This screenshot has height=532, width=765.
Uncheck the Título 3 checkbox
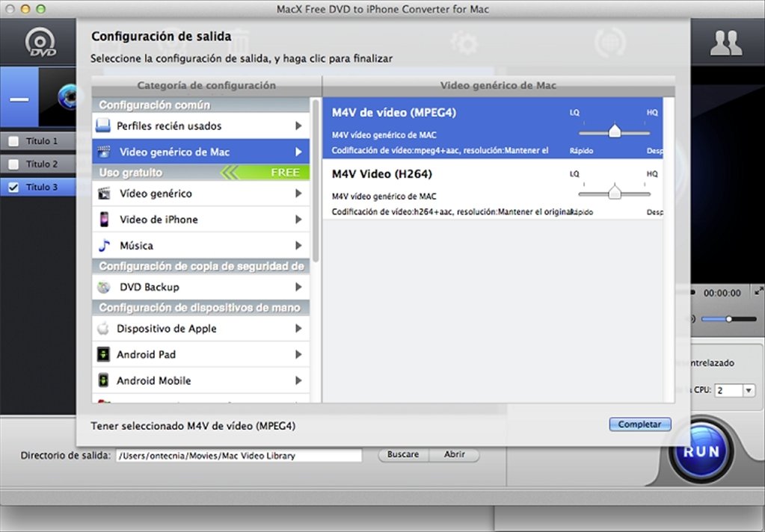click(13, 188)
